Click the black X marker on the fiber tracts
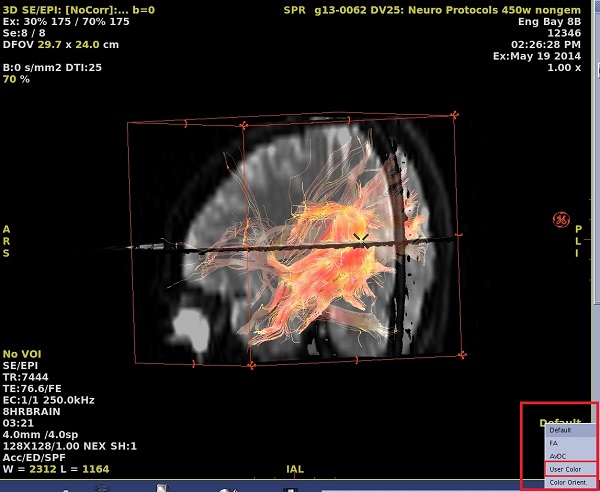 [x=360, y=238]
